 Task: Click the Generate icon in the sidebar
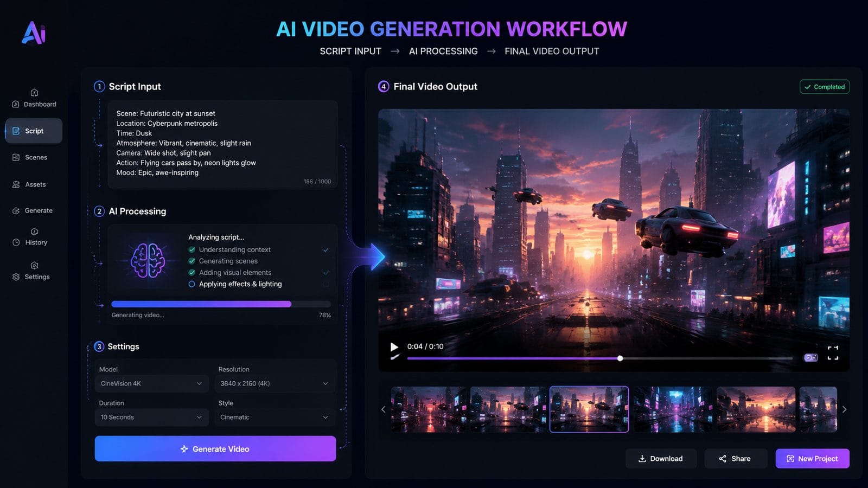(16, 210)
